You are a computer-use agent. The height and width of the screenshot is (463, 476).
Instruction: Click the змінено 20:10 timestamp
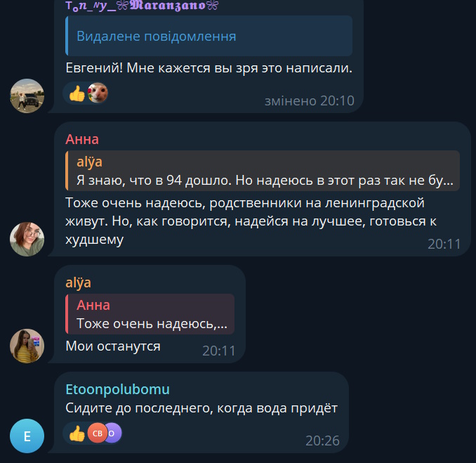(x=310, y=100)
